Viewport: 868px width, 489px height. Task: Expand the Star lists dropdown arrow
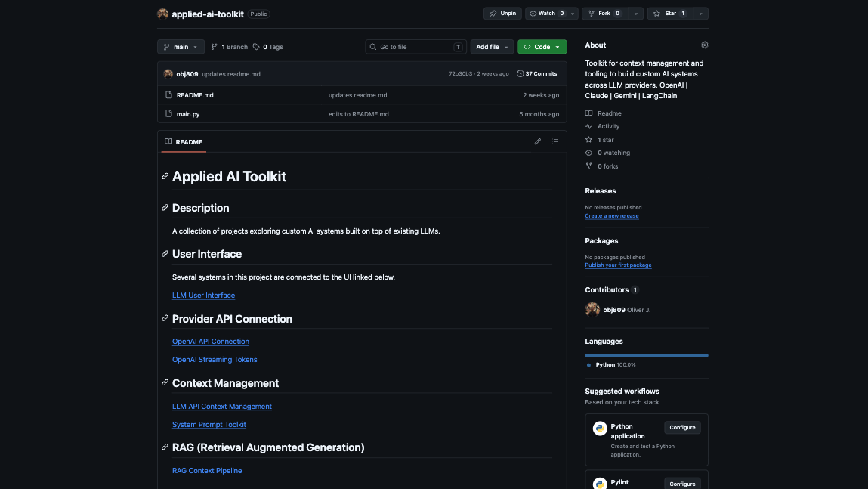(700, 14)
